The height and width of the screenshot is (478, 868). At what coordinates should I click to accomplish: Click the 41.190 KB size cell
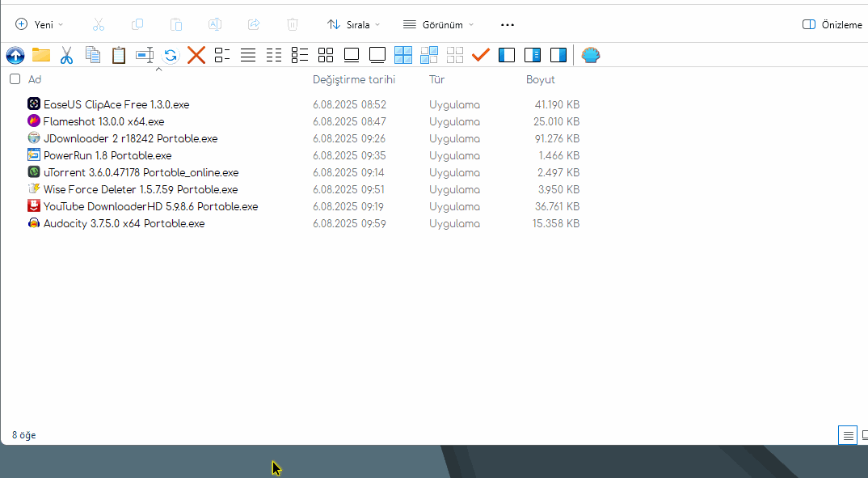pyautogui.click(x=557, y=104)
